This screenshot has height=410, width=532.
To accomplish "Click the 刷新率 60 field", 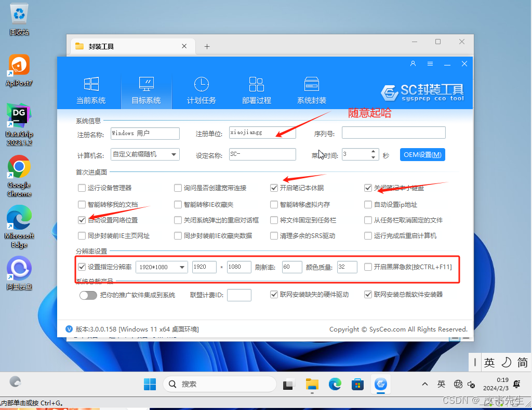I will [x=292, y=267].
